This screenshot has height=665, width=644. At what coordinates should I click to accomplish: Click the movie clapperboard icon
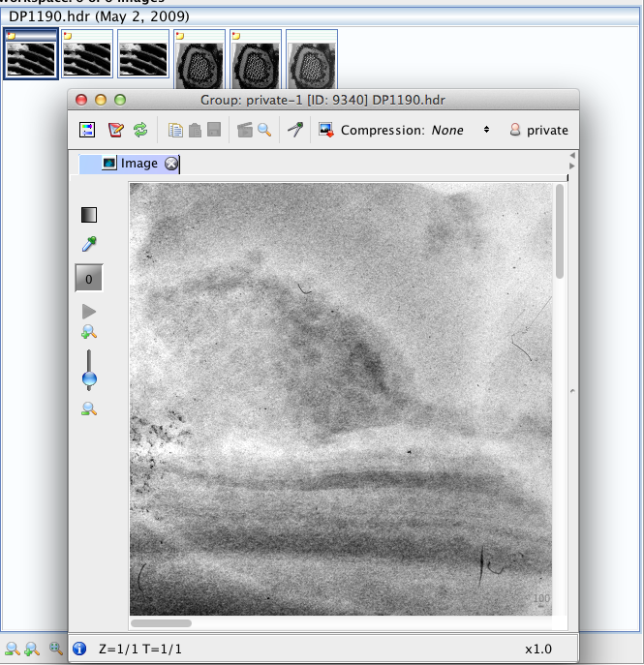(x=245, y=130)
